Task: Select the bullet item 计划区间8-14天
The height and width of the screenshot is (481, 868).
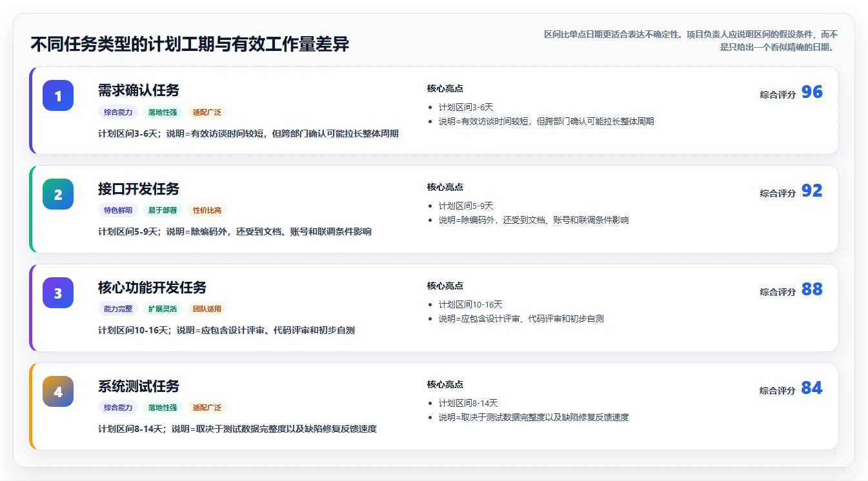Action: coord(469,403)
